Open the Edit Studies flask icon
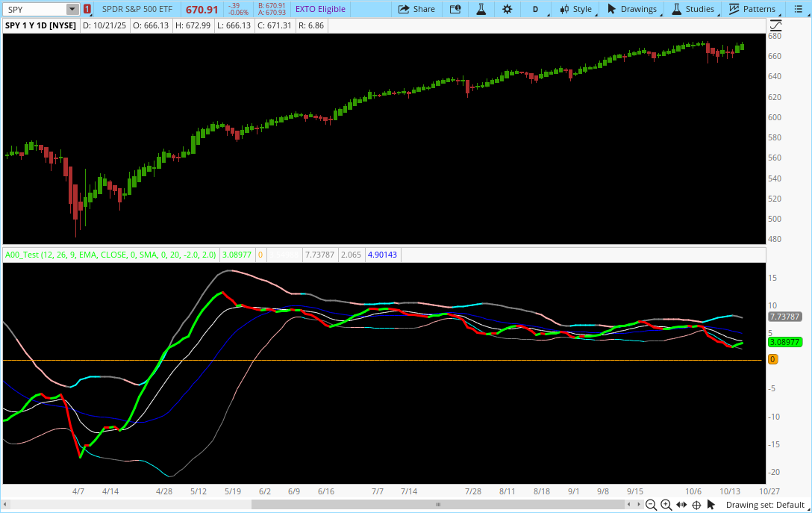Viewport: 812px width, 513px height. pos(481,9)
